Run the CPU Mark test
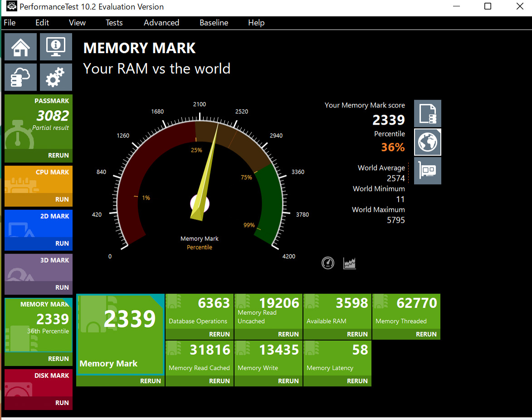The height and width of the screenshot is (420, 532). 39,200
